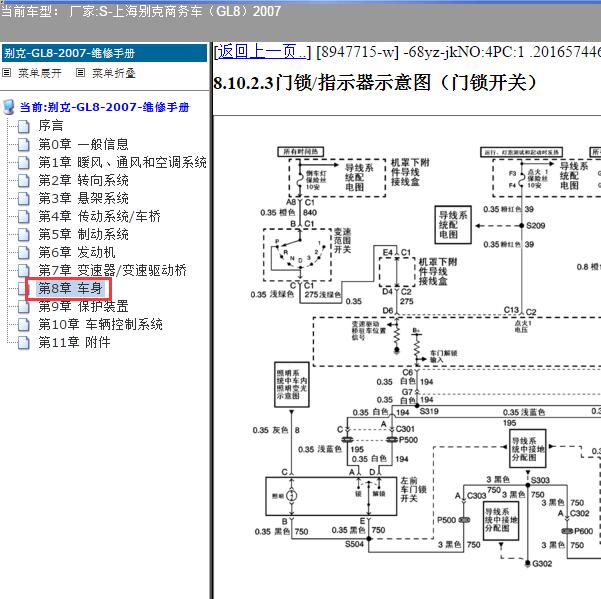This screenshot has width=601, height=599.
Task: Click the page icon beside 第10章 车辆控制系统
Action: click(24, 325)
